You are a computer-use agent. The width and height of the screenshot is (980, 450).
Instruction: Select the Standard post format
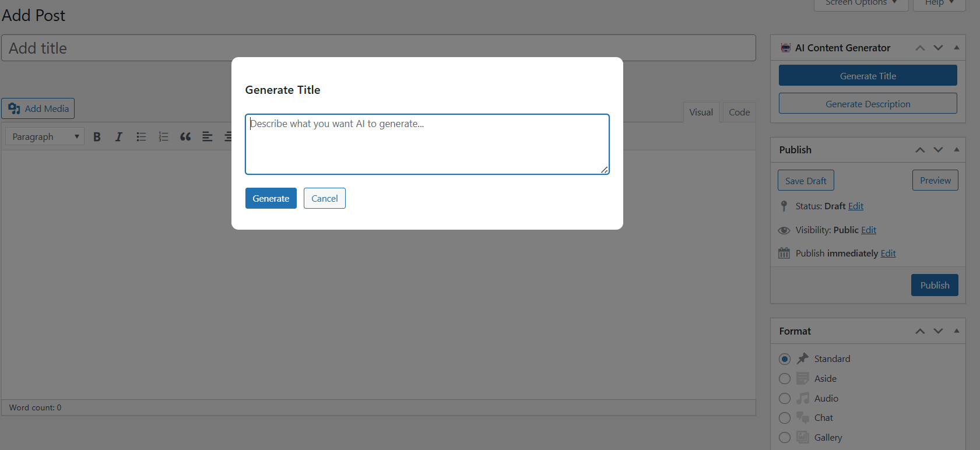(785, 359)
